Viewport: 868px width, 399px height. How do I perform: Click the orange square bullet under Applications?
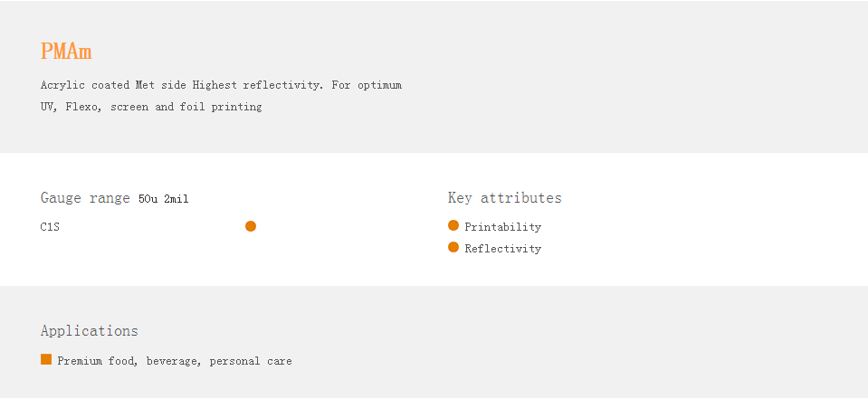(x=46, y=359)
